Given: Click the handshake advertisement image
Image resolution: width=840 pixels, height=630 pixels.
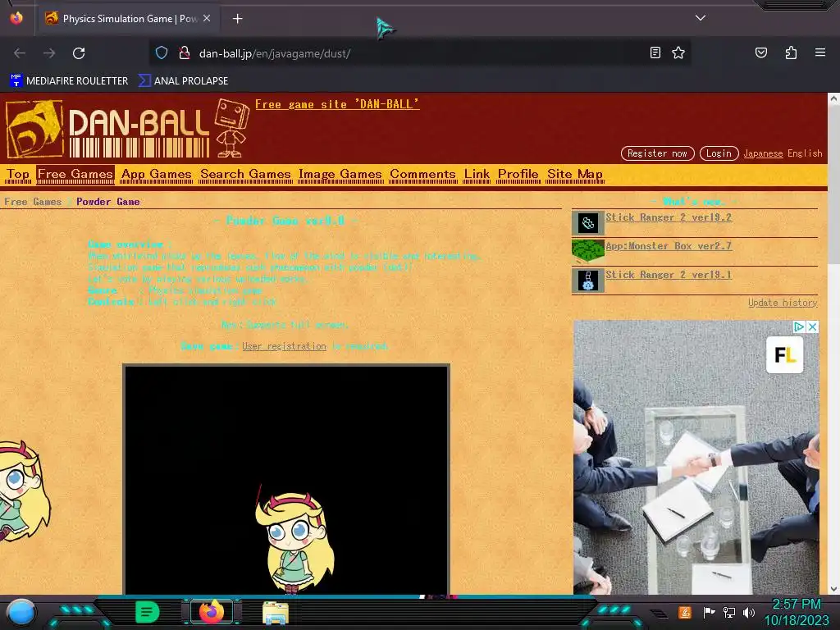Looking at the screenshot, I should [696, 458].
